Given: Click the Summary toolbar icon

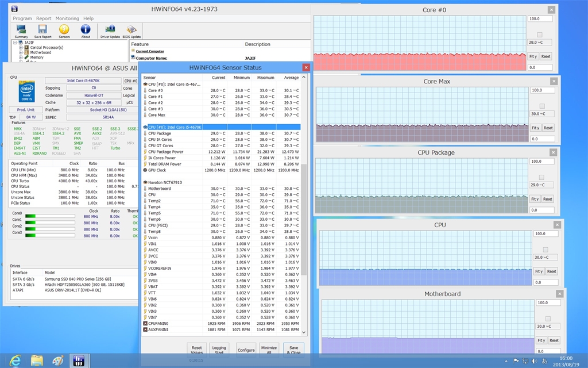Looking at the screenshot, I should point(21,29).
